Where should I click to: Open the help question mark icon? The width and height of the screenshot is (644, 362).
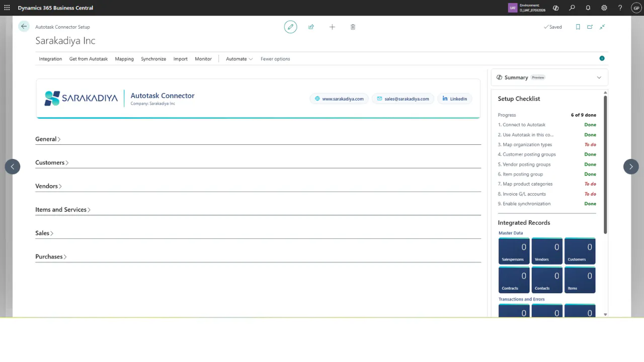(x=620, y=8)
